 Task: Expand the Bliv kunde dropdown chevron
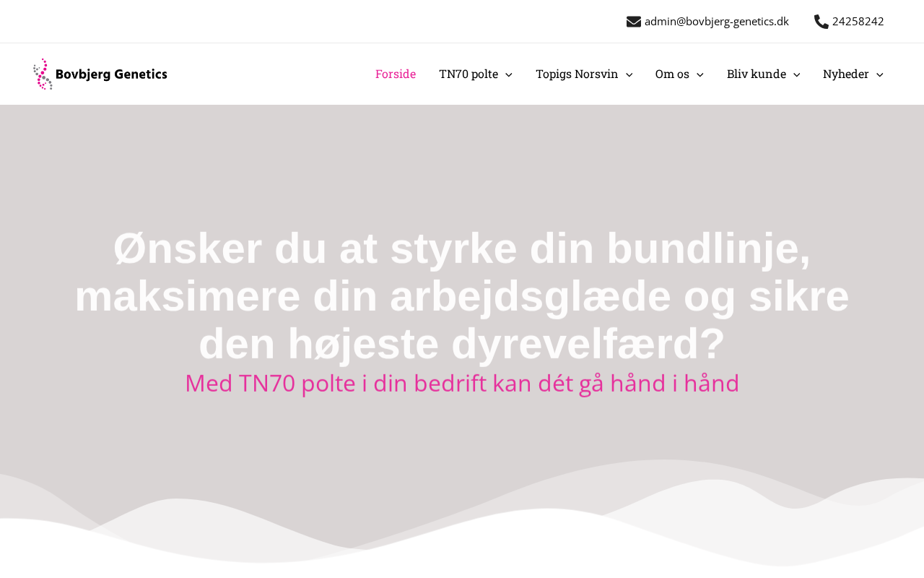pos(796,74)
